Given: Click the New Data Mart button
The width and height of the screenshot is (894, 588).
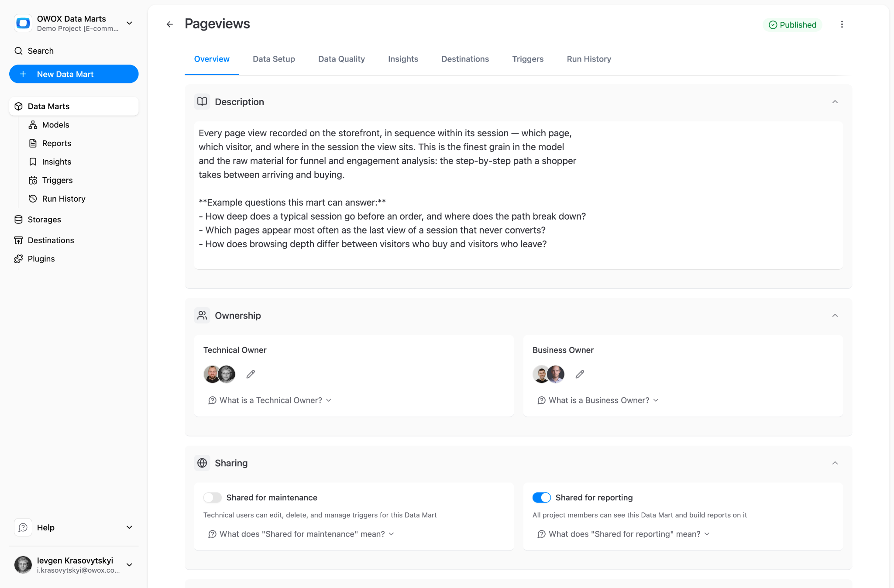Looking at the screenshot, I should (74, 74).
